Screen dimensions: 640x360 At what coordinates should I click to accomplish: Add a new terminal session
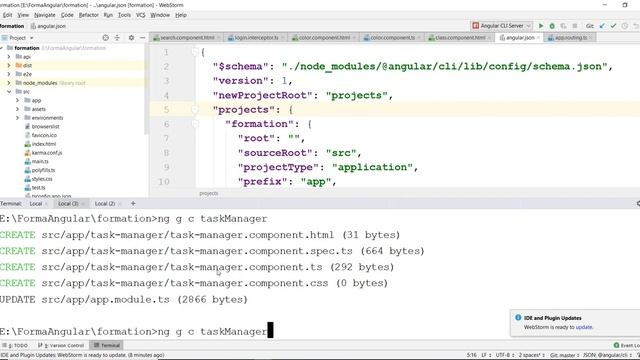point(133,203)
